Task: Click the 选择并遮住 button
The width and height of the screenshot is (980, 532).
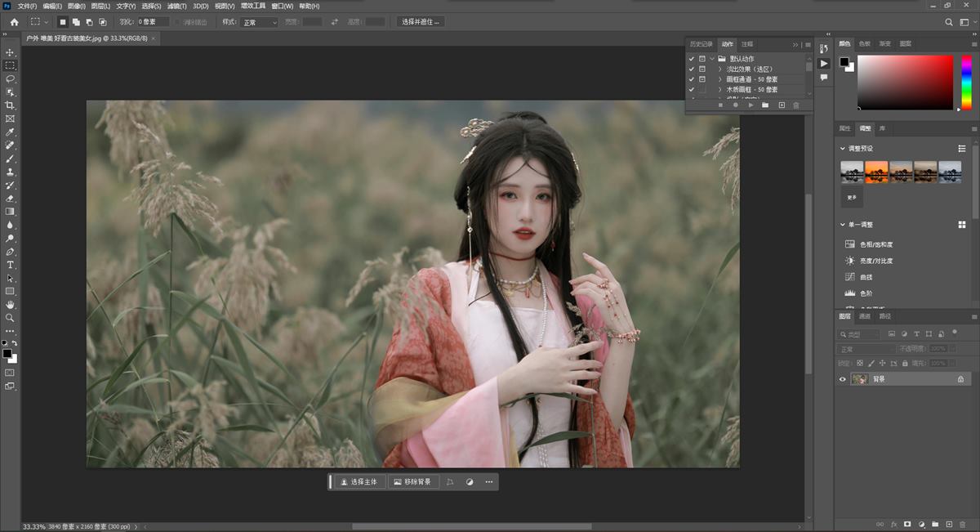Action: click(x=421, y=22)
